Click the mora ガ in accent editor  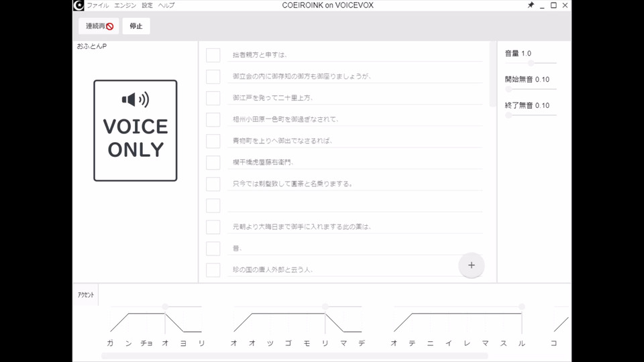pos(110,343)
